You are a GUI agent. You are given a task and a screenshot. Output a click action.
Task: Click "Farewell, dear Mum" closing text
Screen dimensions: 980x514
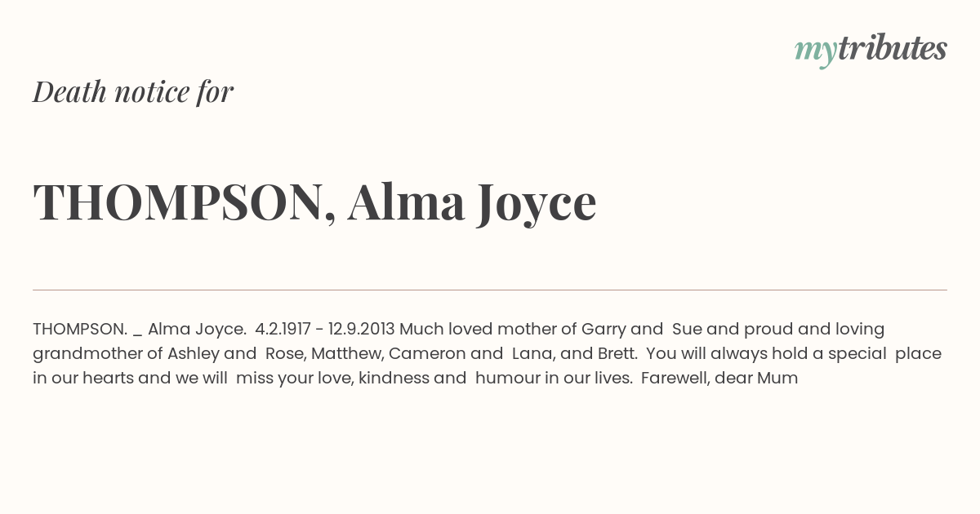719,379
